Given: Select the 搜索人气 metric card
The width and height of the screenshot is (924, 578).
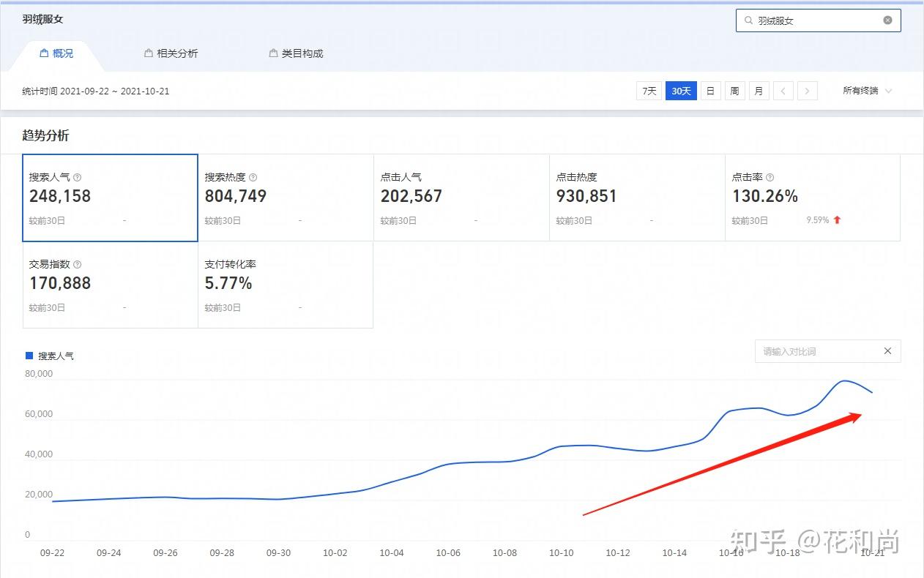Looking at the screenshot, I should point(110,198).
